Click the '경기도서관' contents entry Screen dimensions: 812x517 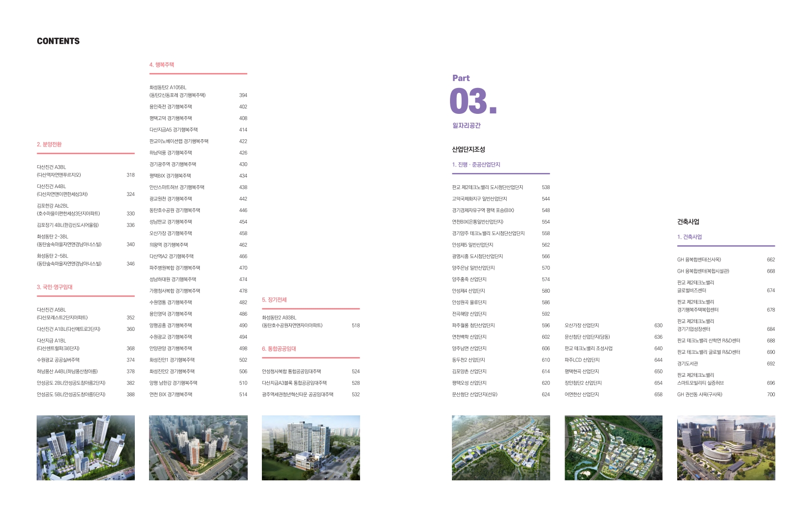coord(687,364)
